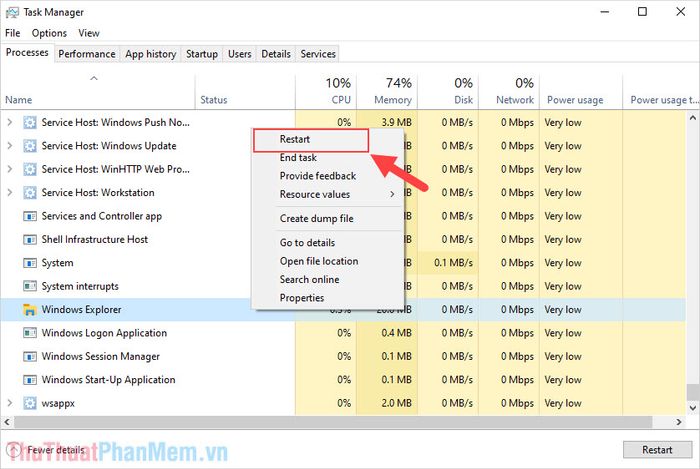Click the Windows Start-Up Application icon

[x=30, y=380]
